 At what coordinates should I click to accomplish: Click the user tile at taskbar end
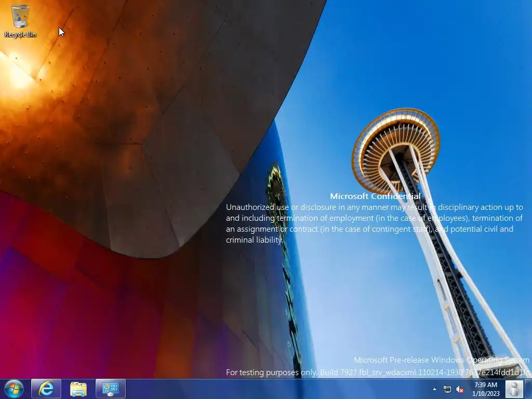coord(514,389)
